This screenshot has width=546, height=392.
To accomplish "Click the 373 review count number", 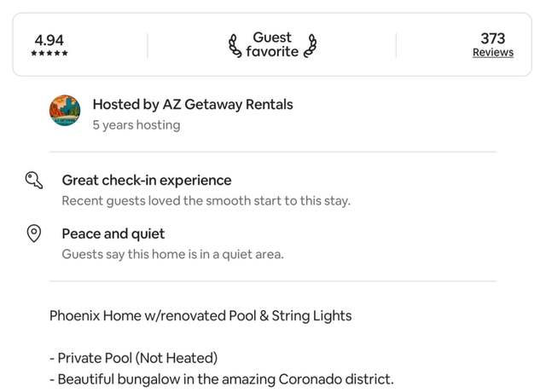I will [493, 38].
